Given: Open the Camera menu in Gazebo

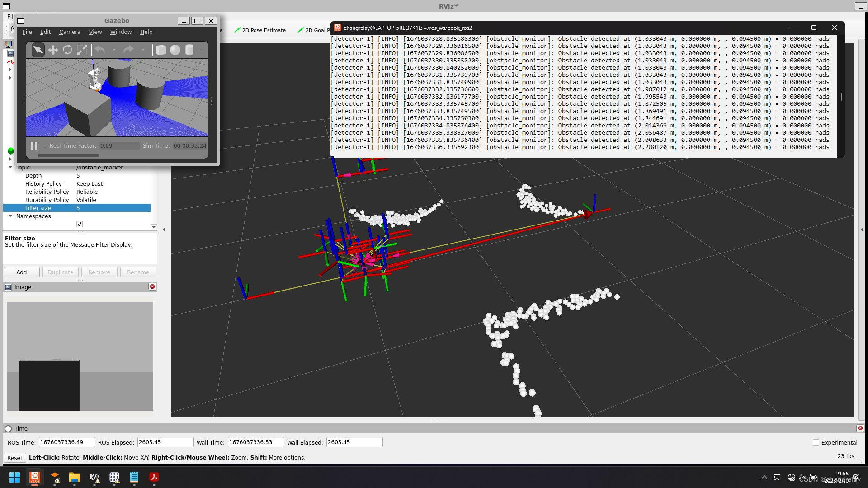Looking at the screenshot, I should tap(70, 32).
